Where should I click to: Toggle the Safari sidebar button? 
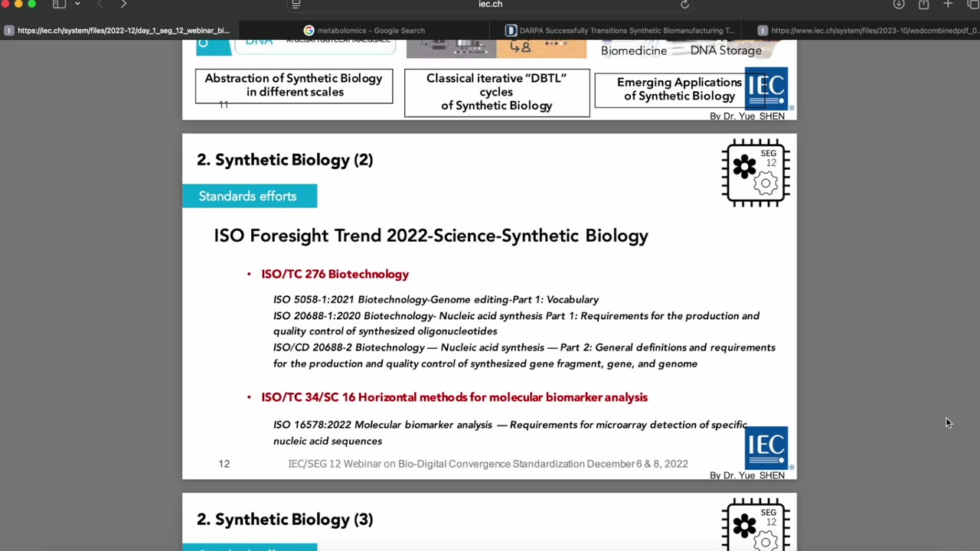coord(59,5)
